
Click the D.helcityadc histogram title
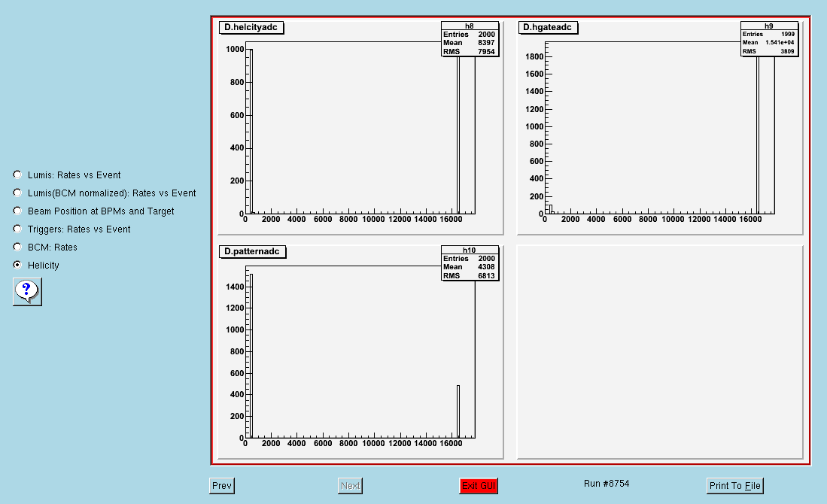(x=251, y=27)
